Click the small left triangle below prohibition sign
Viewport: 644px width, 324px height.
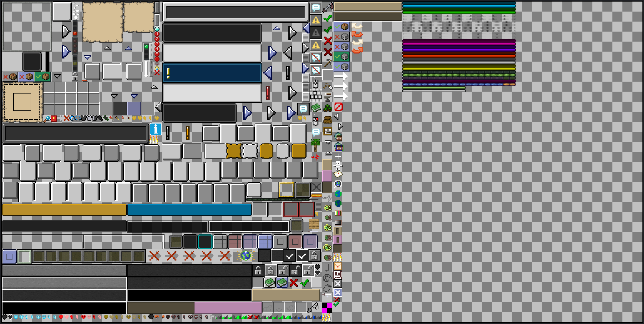tap(337, 116)
